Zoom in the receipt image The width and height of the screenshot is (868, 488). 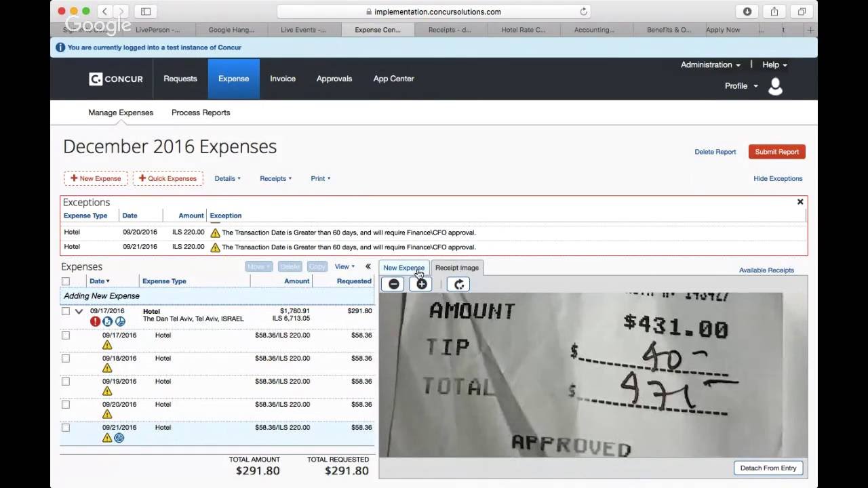421,285
